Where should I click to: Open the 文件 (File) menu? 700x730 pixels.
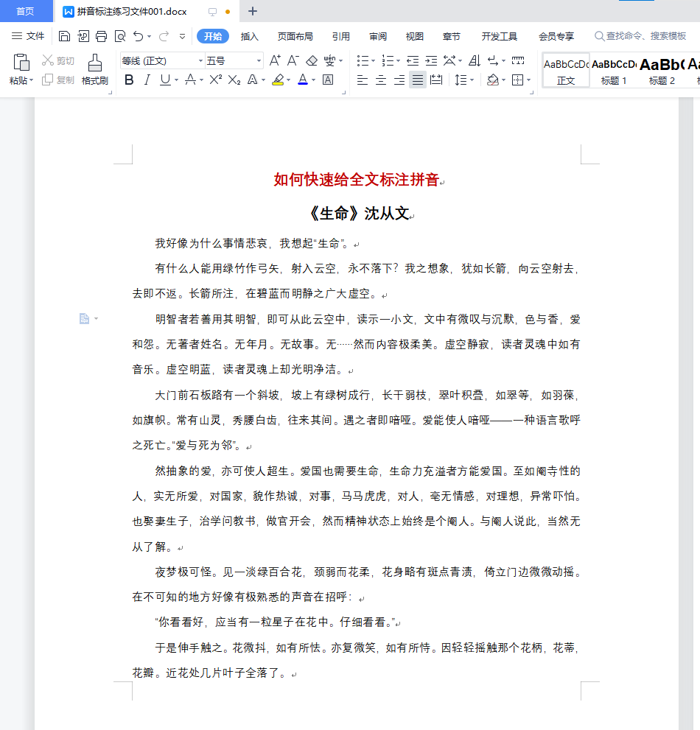click(x=28, y=36)
